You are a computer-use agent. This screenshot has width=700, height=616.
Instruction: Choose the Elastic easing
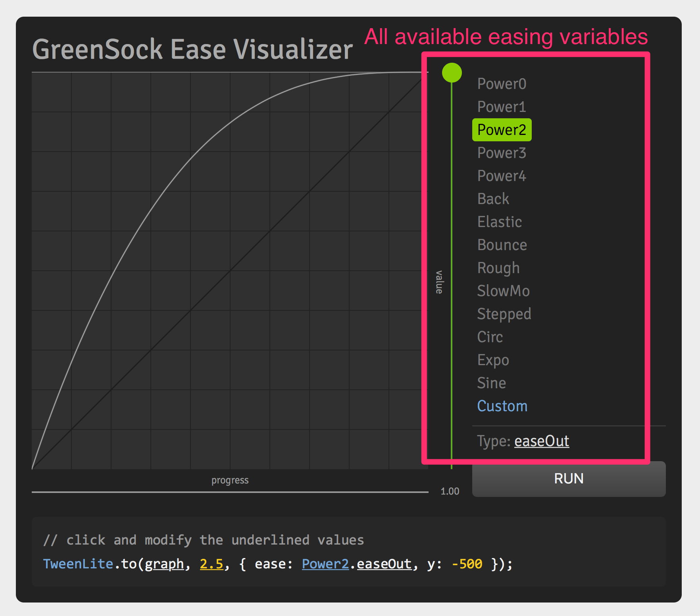499,222
